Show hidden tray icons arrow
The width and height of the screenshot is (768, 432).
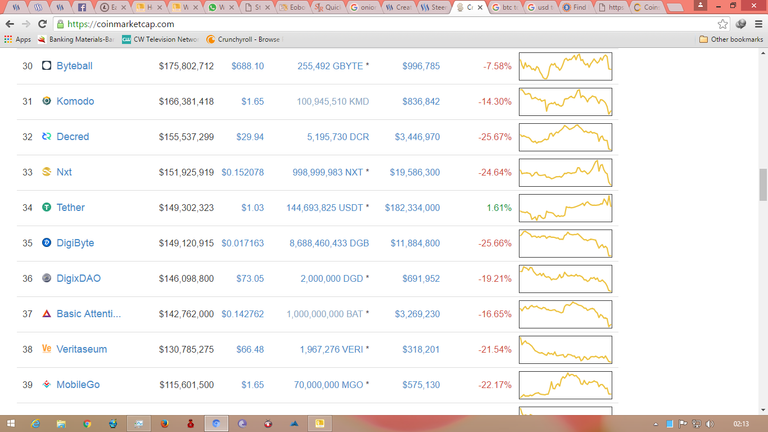click(x=656, y=424)
